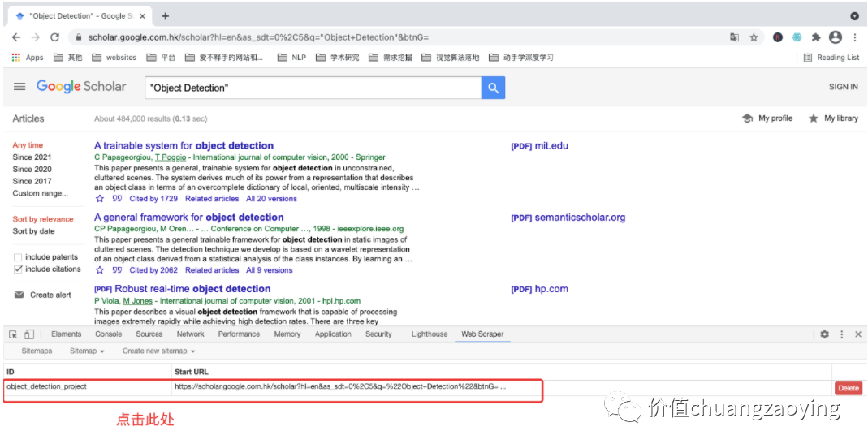Click inside the Scholar search box
The width and height of the screenshot is (868, 448).
(313, 88)
